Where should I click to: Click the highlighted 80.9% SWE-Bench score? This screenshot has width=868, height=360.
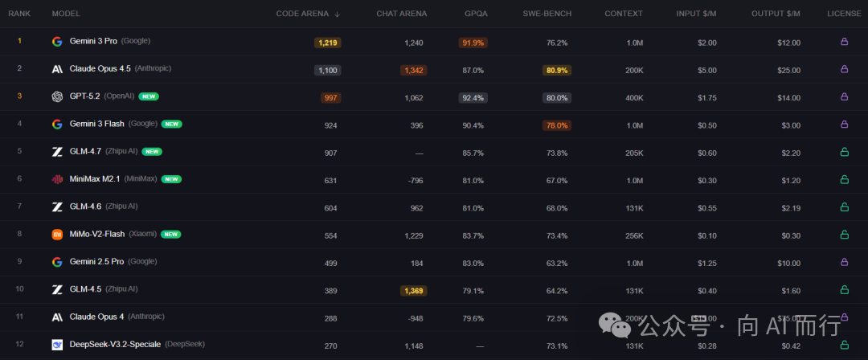pos(557,70)
